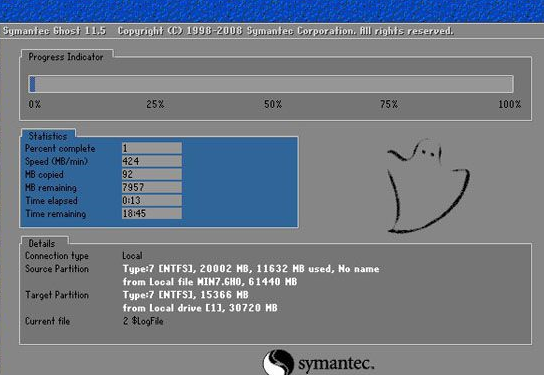Click the 25% progress label
The height and width of the screenshot is (375, 544).
(155, 104)
